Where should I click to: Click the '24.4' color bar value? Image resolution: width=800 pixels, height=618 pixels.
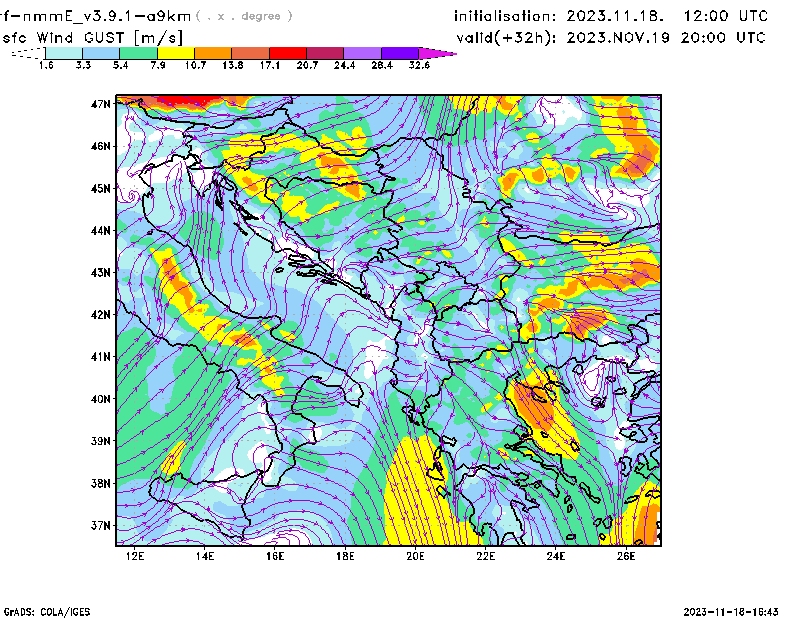click(344, 65)
